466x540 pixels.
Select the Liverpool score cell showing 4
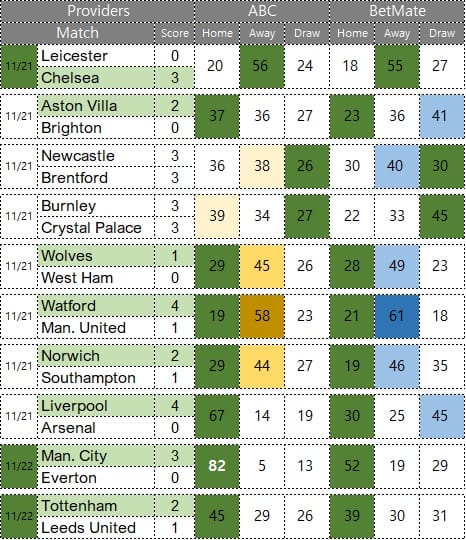[175, 406]
